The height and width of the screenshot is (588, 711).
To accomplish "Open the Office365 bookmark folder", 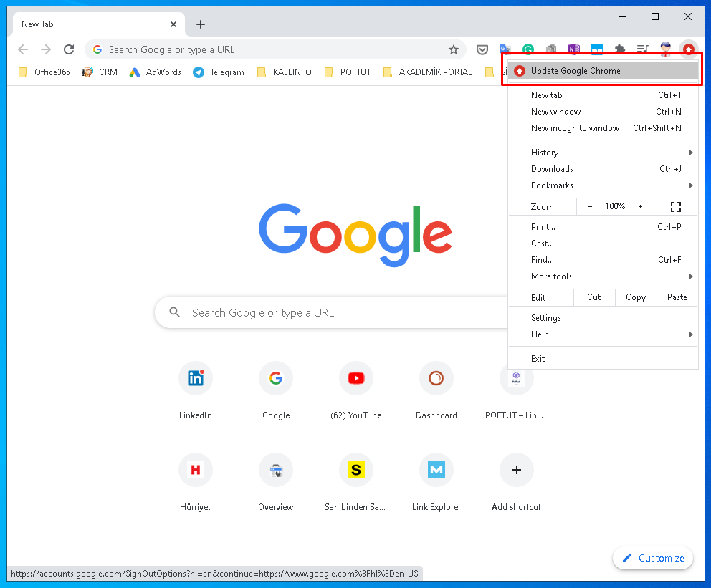I will [x=44, y=72].
